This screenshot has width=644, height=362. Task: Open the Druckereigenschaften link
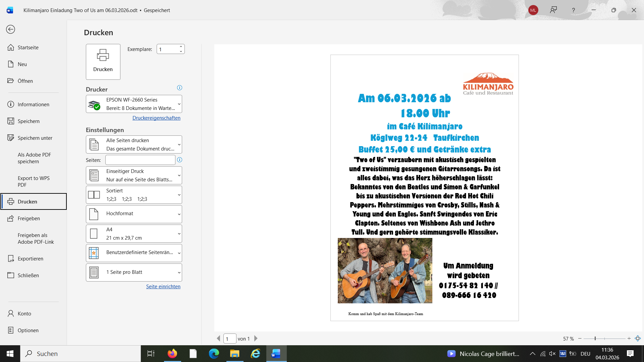(156, 118)
